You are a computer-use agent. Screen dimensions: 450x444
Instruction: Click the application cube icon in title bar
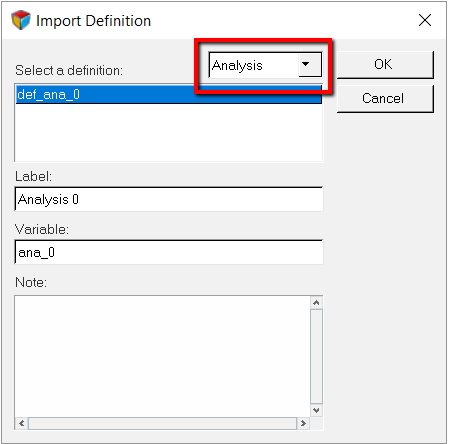[x=21, y=20]
